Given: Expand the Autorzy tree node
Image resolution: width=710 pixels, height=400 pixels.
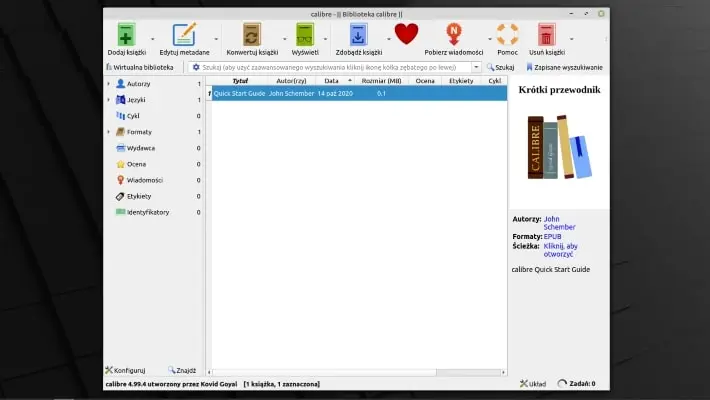Looking at the screenshot, I should pyautogui.click(x=109, y=84).
